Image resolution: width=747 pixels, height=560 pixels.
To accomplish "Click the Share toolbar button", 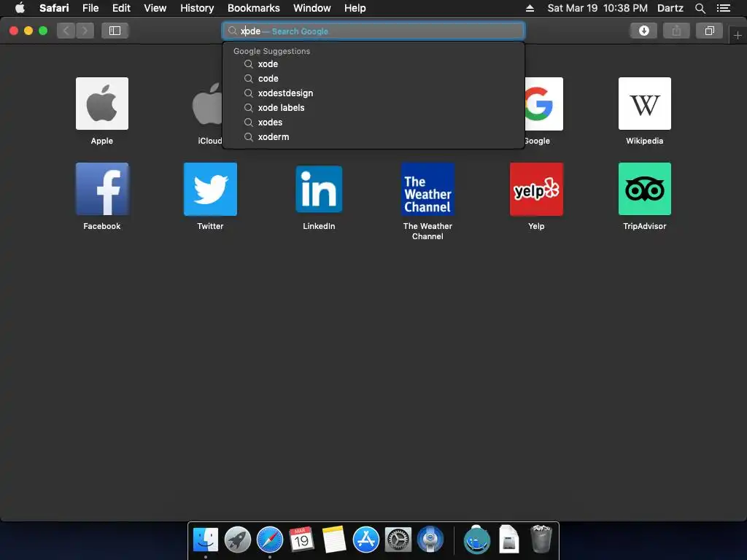I will [676, 31].
